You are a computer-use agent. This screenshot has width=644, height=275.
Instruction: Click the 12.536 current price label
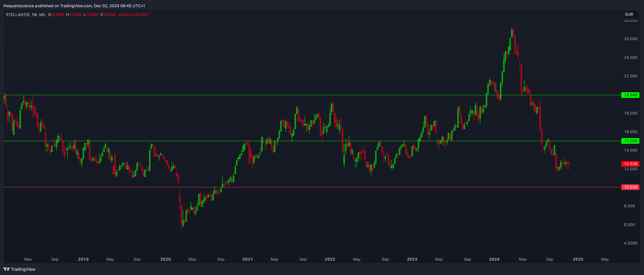[630, 164]
